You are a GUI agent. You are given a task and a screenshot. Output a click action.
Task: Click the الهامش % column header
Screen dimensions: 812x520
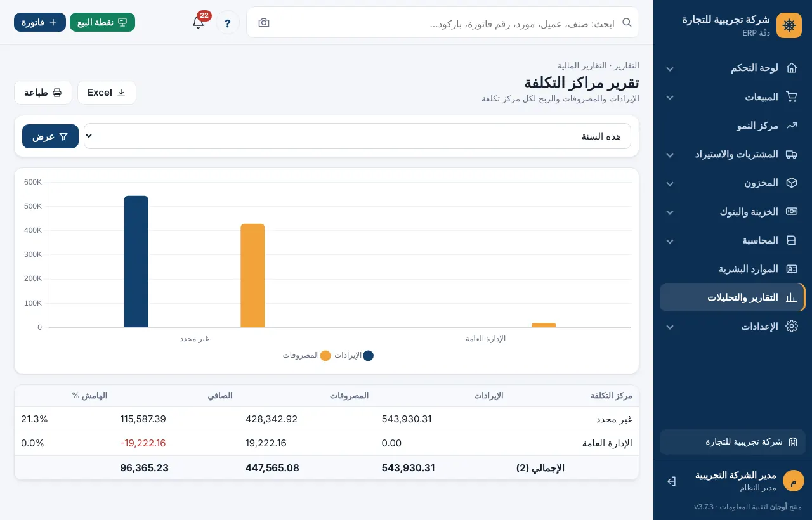point(89,396)
